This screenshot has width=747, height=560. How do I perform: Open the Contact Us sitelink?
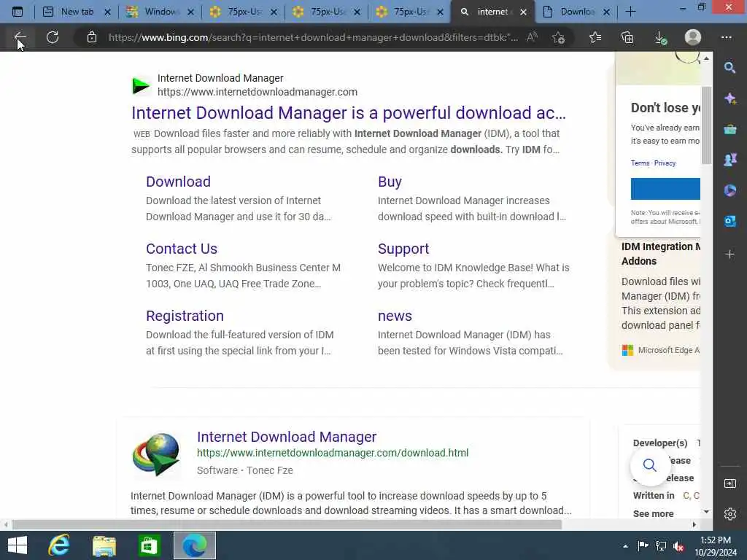pyautogui.click(x=182, y=249)
